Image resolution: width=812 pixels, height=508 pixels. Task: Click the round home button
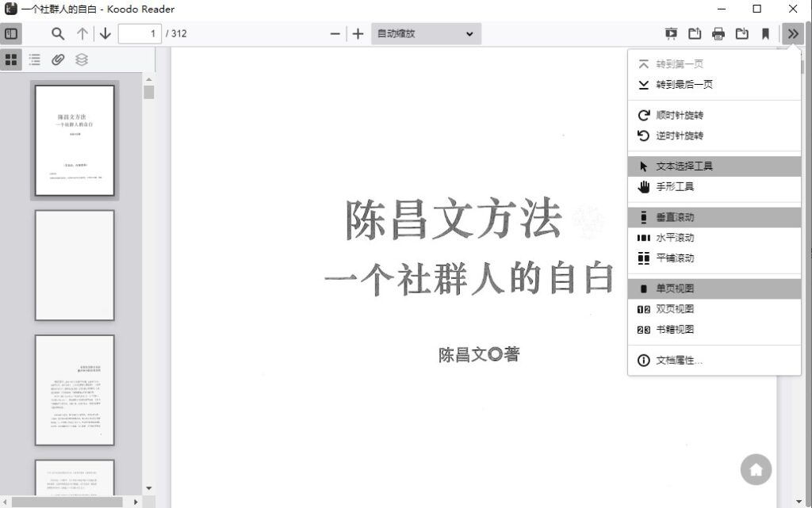(756, 470)
